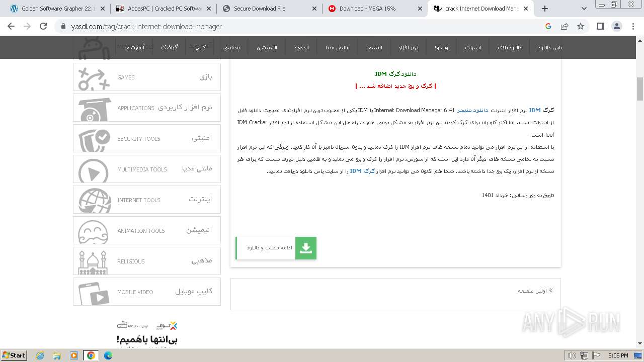Image resolution: width=644 pixels, height=362 pixels.
Task: Click the Windows Start button
Action: tap(14, 355)
